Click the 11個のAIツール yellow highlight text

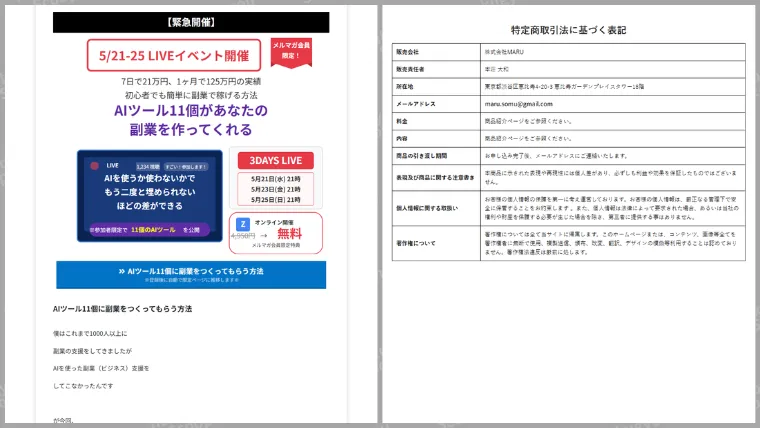153,229
